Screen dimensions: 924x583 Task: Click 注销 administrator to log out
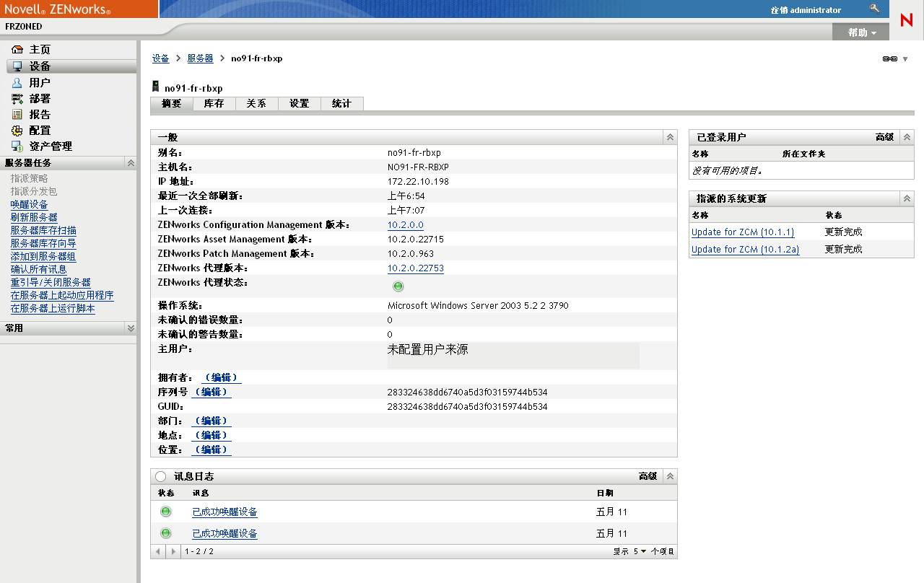[x=806, y=10]
